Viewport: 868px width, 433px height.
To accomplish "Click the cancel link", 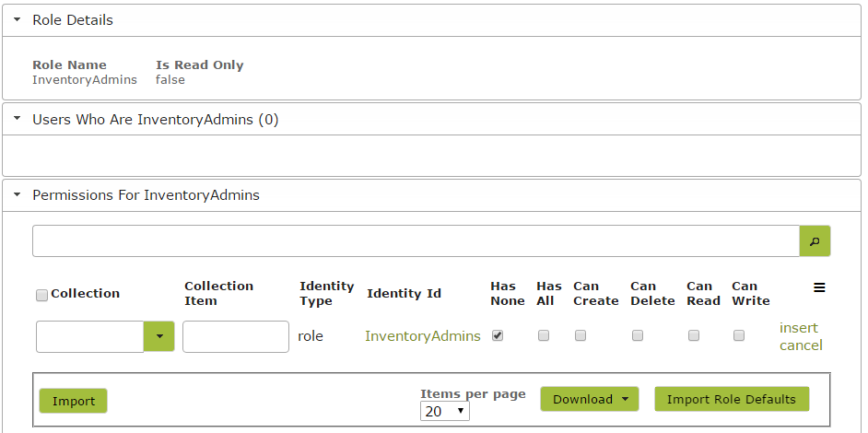I will point(801,345).
